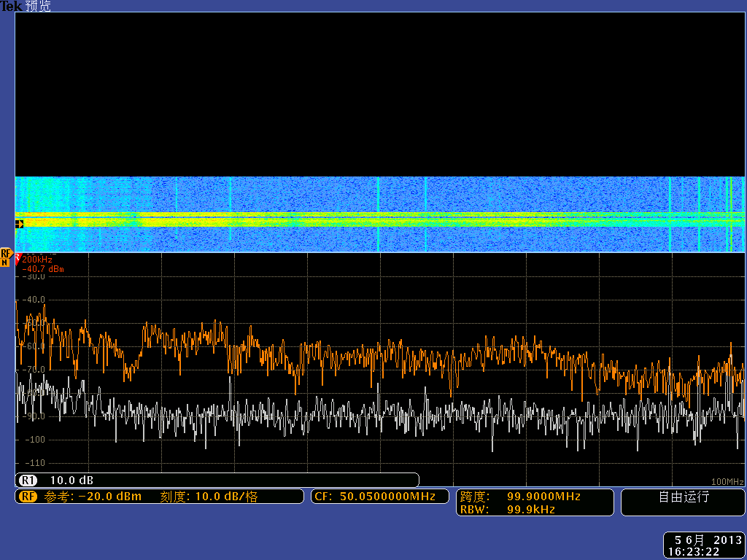Image resolution: width=747 pixels, height=560 pixels.
Task: Click the RF badge in the bottom readout
Action: [28, 497]
